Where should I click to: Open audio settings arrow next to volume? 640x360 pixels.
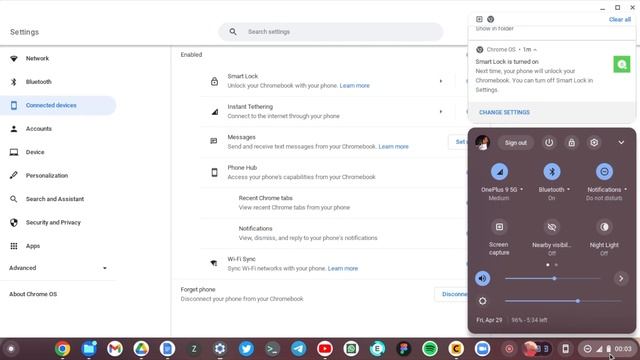pyautogui.click(x=621, y=278)
